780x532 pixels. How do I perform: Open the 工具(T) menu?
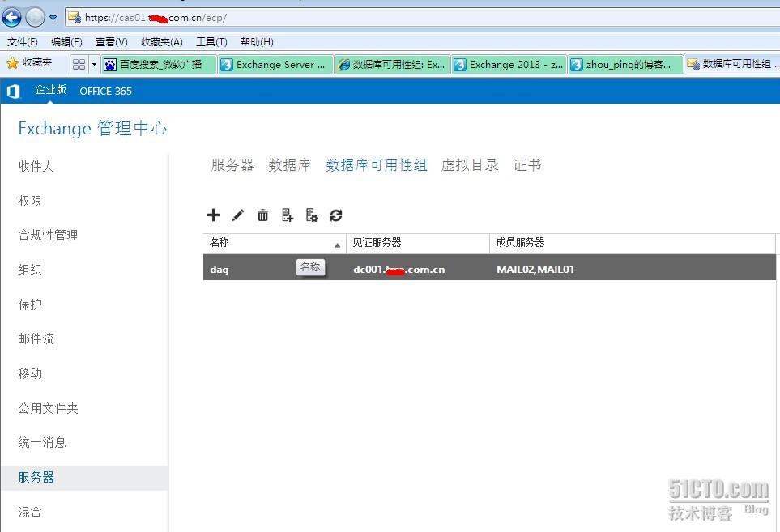(x=211, y=42)
